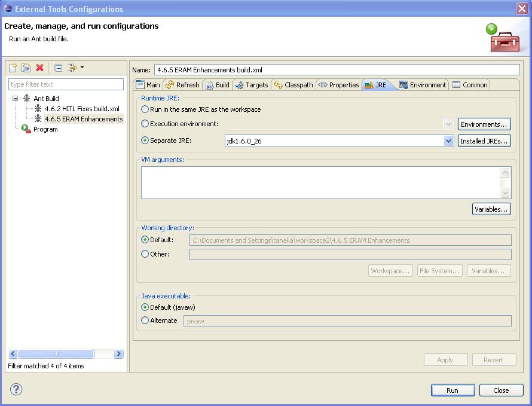
Task: Click the File System... button
Action: click(x=440, y=271)
